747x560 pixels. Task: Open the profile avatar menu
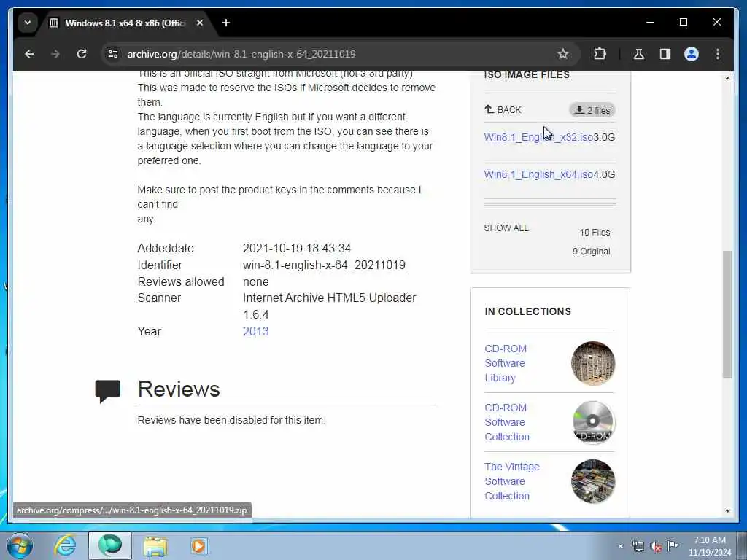pyautogui.click(x=692, y=54)
